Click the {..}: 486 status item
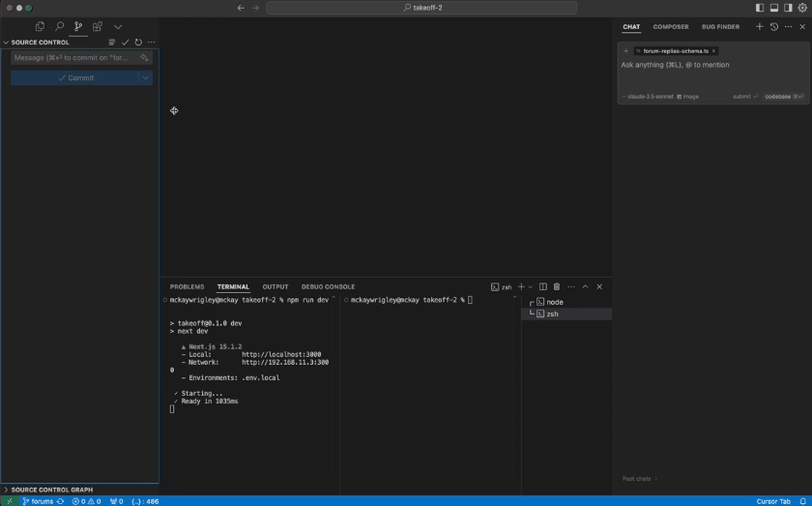812x506 pixels. pos(145,501)
